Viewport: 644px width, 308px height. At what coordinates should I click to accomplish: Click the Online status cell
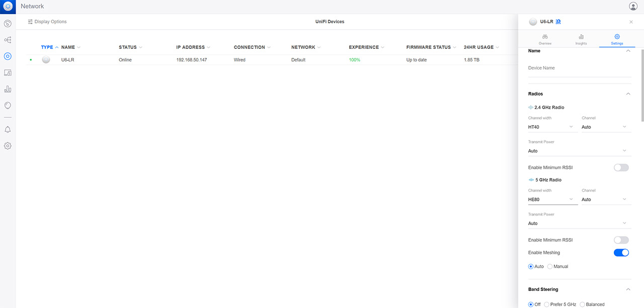[125, 60]
